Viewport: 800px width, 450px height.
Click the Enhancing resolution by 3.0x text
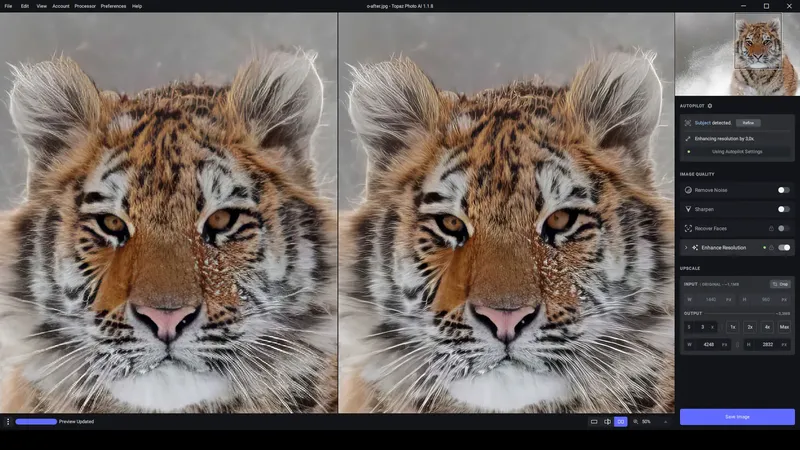pyautogui.click(x=724, y=139)
